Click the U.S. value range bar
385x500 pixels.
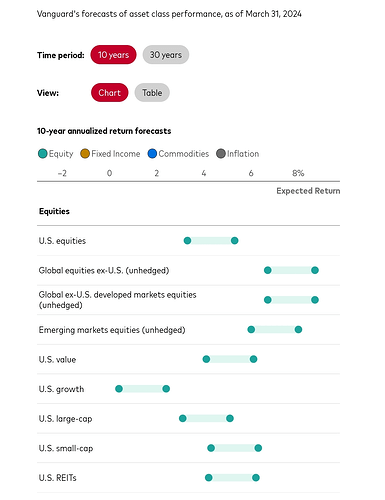coord(230,359)
